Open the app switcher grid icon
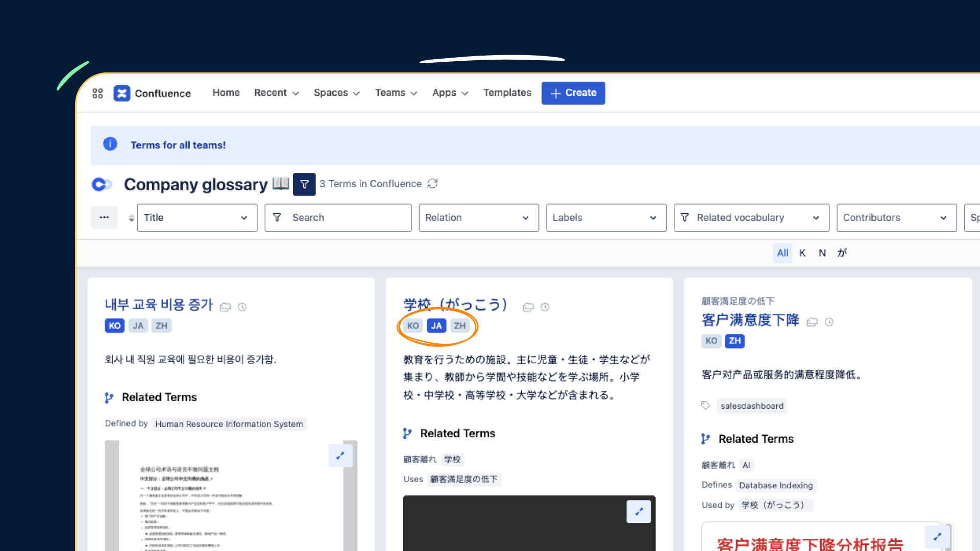980x551 pixels. pyautogui.click(x=97, y=93)
